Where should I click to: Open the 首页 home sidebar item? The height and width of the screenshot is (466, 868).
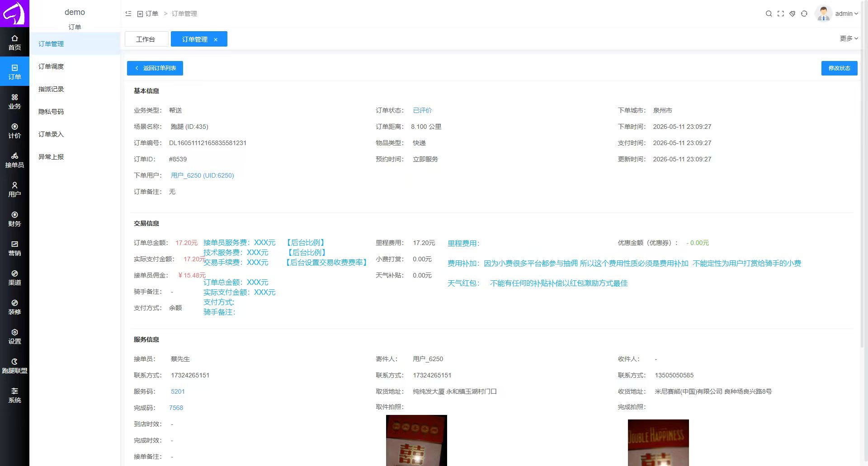coord(14,42)
